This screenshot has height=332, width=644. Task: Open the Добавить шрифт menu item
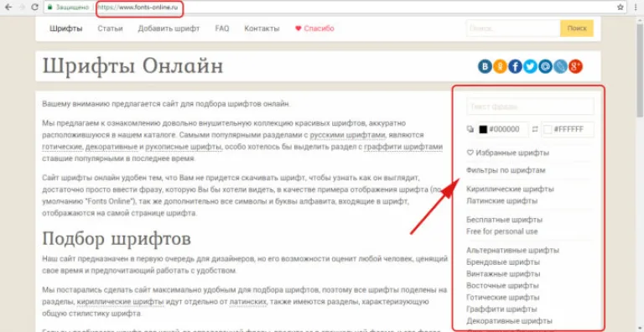pos(169,29)
